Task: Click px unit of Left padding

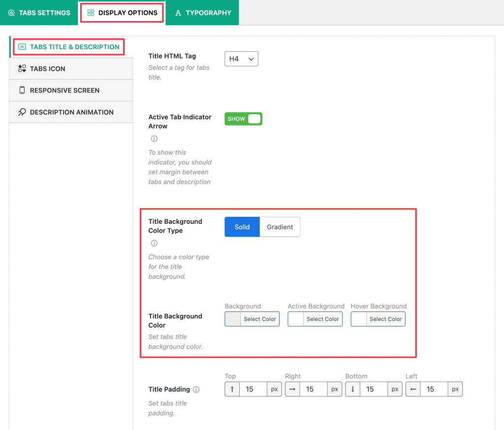Action: 455,389
